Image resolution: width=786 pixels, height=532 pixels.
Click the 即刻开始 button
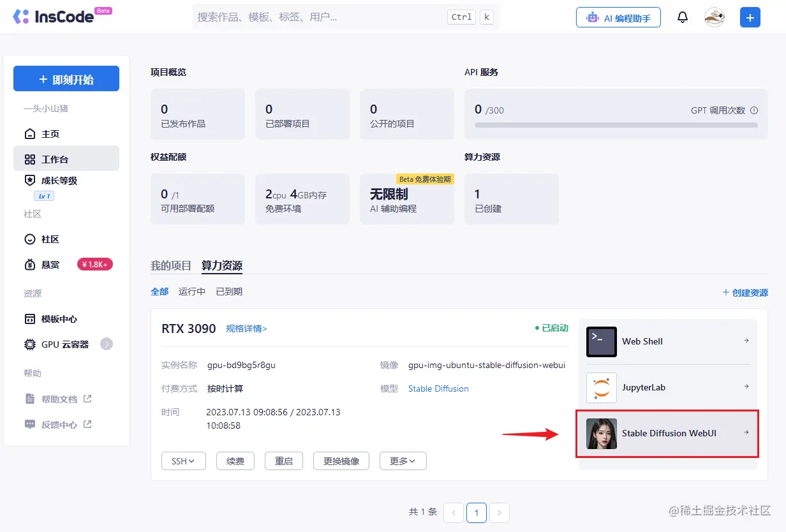click(x=66, y=79)
